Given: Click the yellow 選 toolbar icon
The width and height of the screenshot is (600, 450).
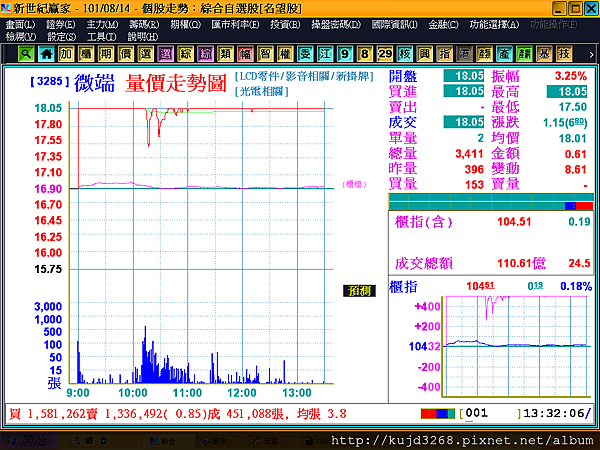Looking at the screenshot, I should pos(146,54).
